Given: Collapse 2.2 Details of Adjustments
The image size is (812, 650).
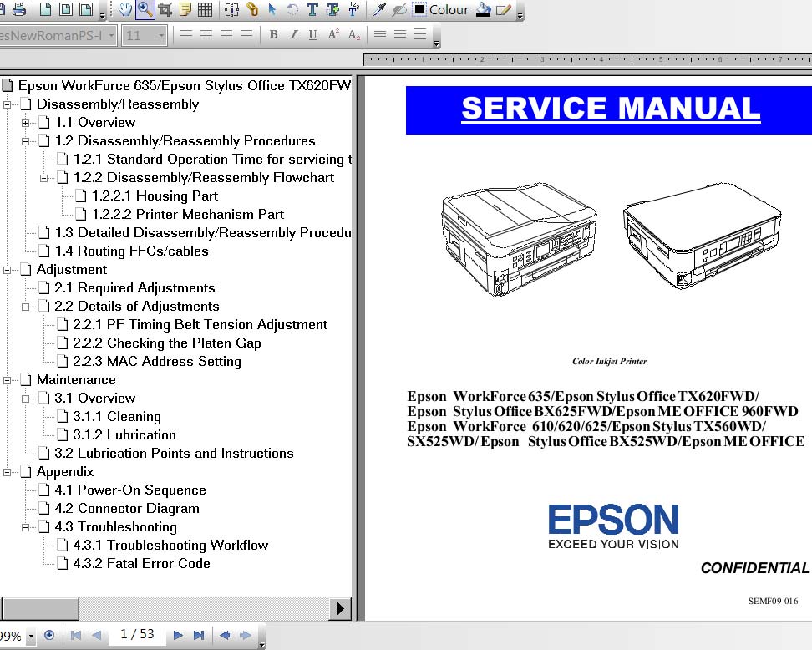Looking at the screenshot, I should [x=25, y=307].
